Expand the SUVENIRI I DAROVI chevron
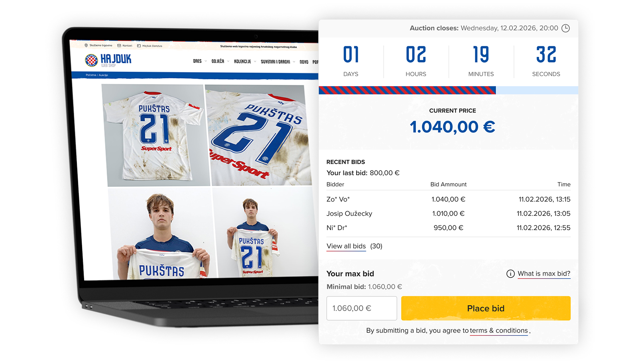 click(x=294, y=62)
